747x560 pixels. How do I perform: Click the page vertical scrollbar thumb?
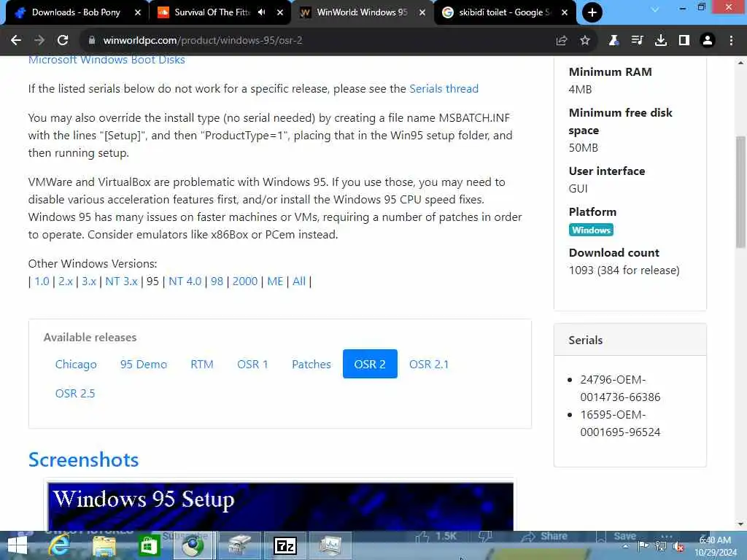tap(741, 192)
